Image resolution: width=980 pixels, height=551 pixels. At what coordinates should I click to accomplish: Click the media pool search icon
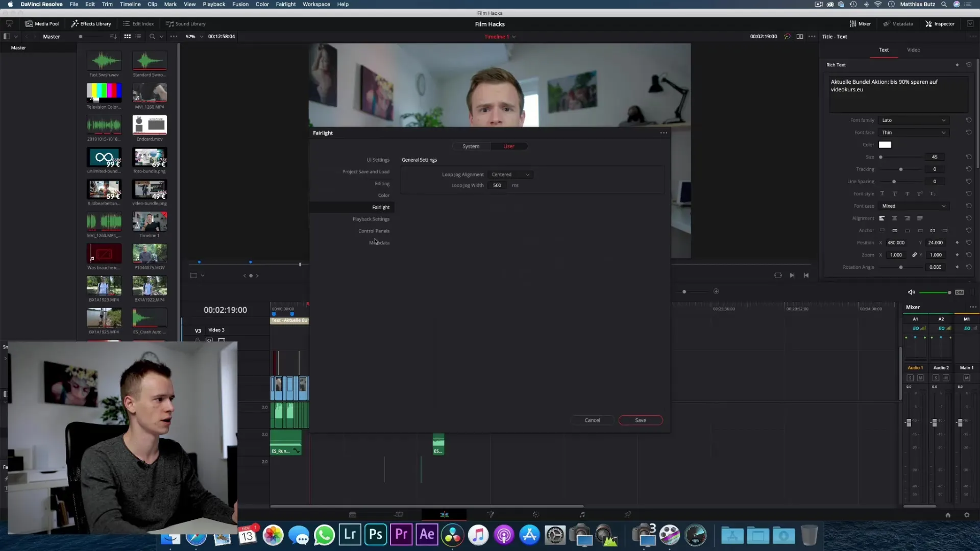click(x=152, y=37)
